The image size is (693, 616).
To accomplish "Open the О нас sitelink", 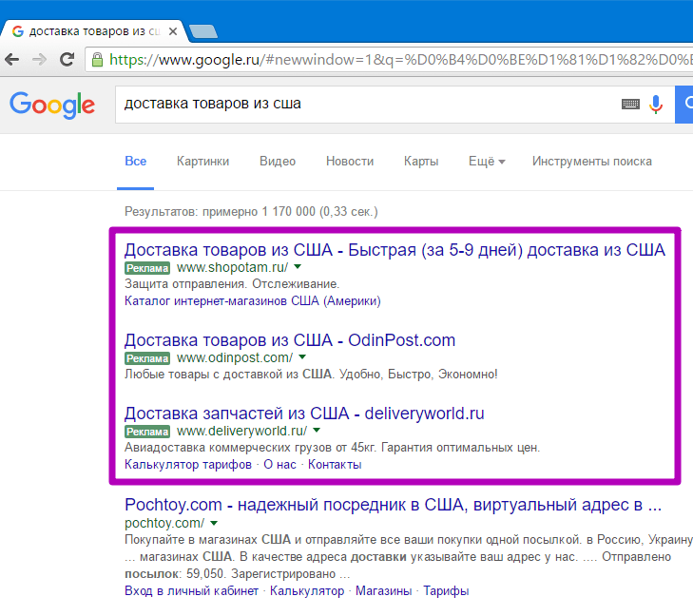I will pos(279,465).
